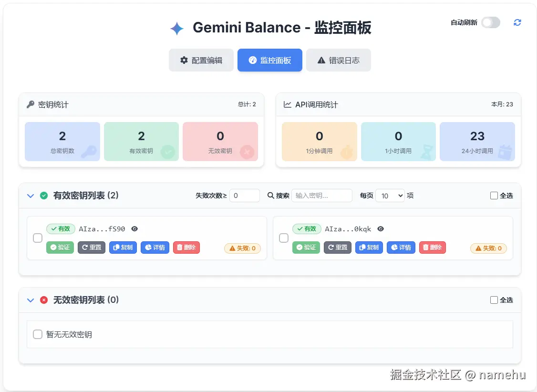Click the 有效 status badge of AIza...fS90
Image resolution: width=537 pixels, height=392 pixels.
(x=61, y=229)
